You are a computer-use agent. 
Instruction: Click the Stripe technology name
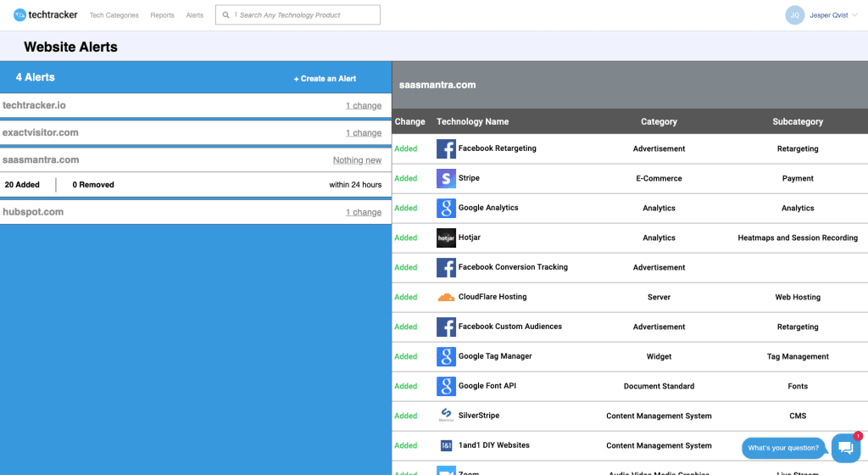[x=469, y=178]
